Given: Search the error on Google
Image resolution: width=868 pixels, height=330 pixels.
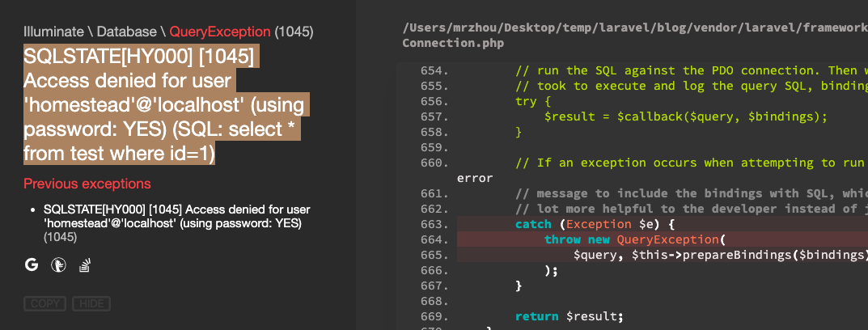Looking at the screenshot, I should (32, 264).
